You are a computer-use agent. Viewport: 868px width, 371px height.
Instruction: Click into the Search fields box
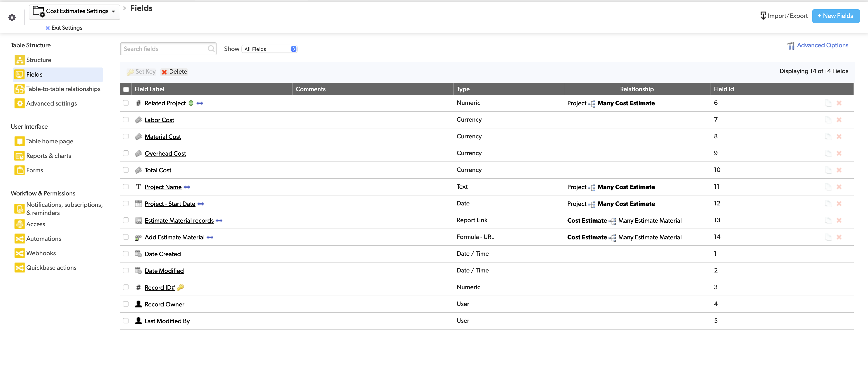pyautogui.click(x=165, y=49)
